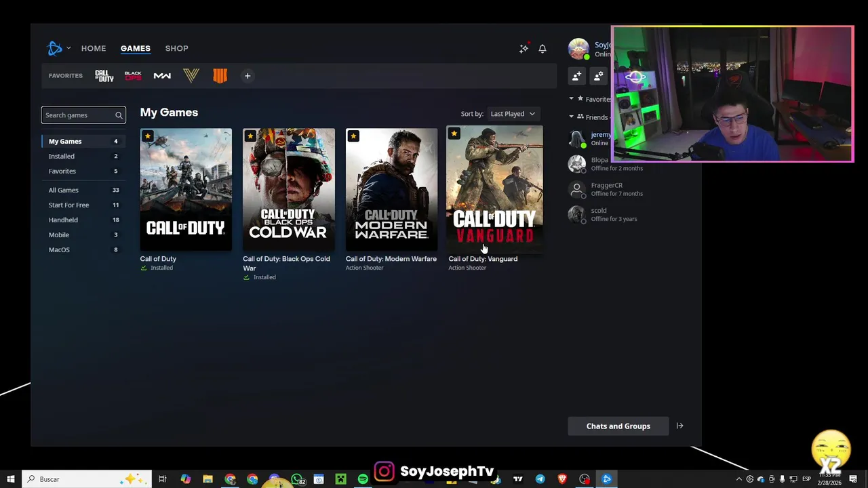Add a game with the plus icon
This screenshot has width=868, height=488.
[248, 76]
